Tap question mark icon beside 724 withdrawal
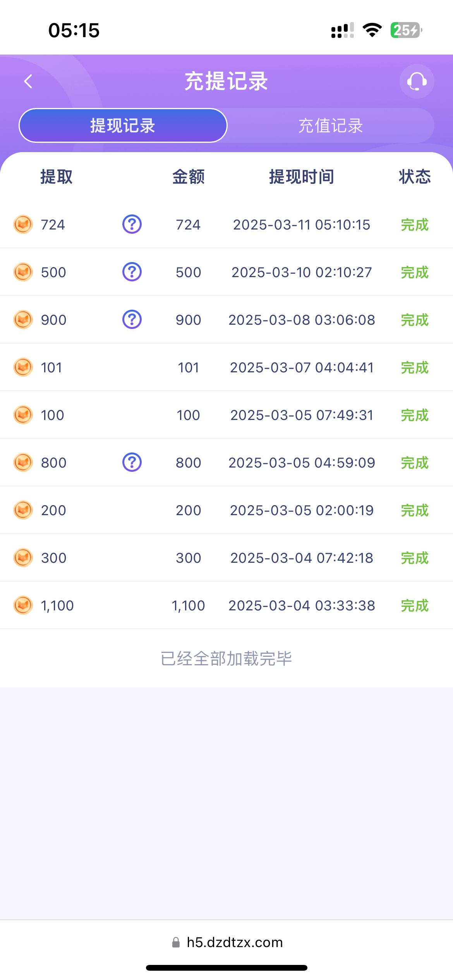The image size is (453, 980). pos(132,224)
